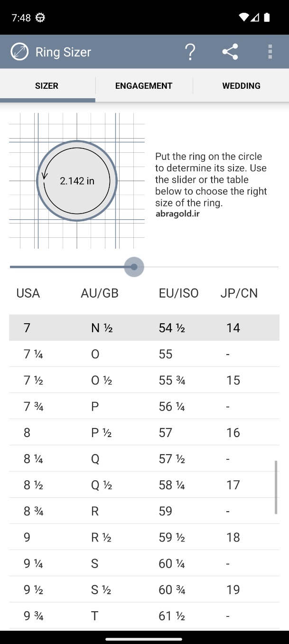Open the three-dot overflow menu
The height and width of the screenshot is (644, 289).
(270, 52)
